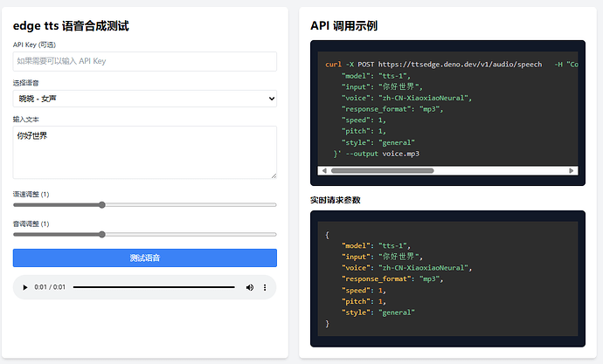Click the API 调用示例 heading
Screen dimensions: 603x364
343,25
